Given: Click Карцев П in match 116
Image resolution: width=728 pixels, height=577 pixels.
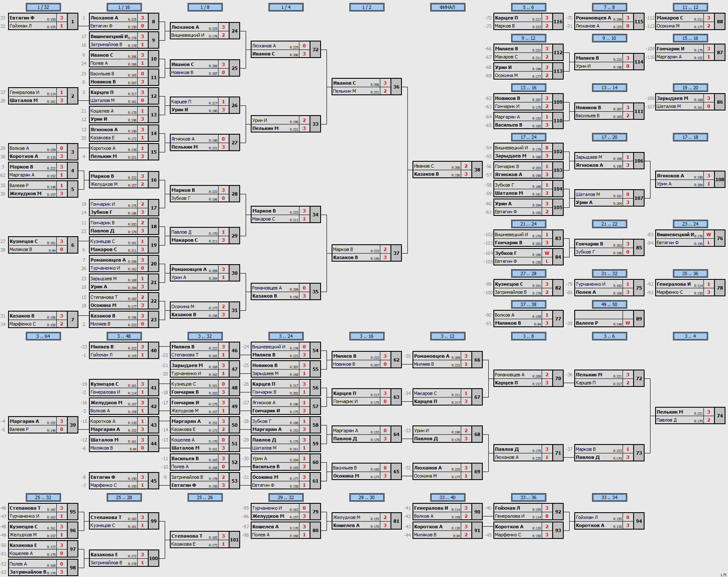Looking at the screenshot, I should (x=507, y=18).
